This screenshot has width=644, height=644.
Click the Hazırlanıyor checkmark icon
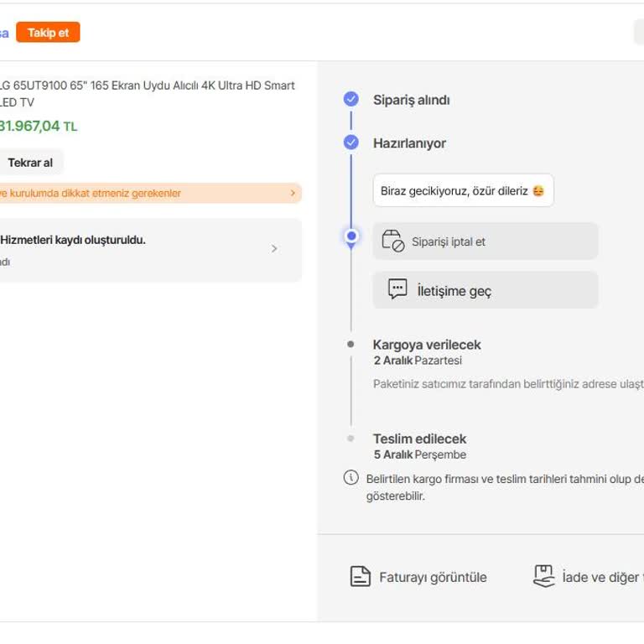(x=351, y=143)
